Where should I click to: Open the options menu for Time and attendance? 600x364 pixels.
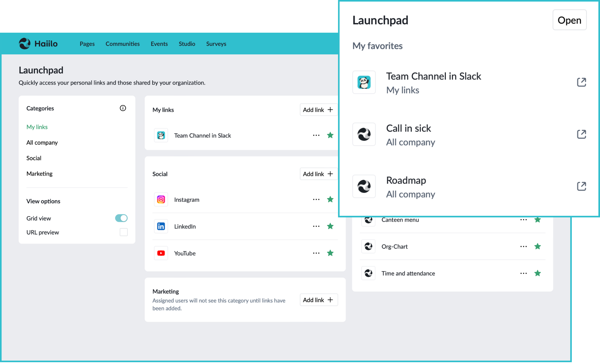(523, 273)
